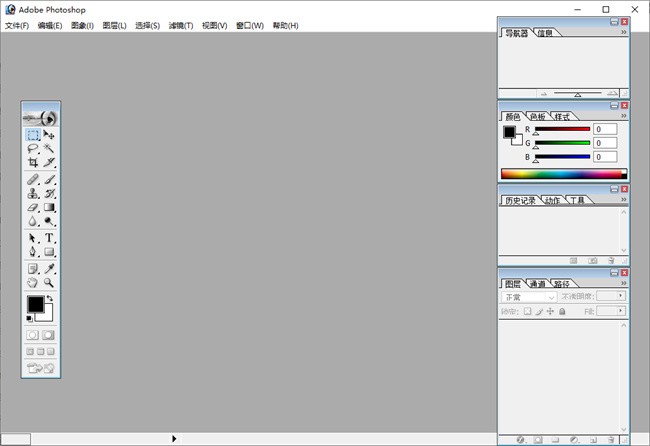Viewport: 650px width, 446px height.
Task: Open navigator panel flyout menu arrow
Action: point(624,32)
